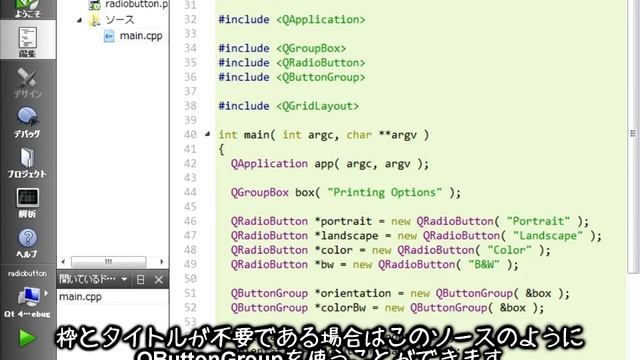Click QApplication app declaration on line 42
The height and width of the screenshot is (360, 640).
[x=330, y=164]
